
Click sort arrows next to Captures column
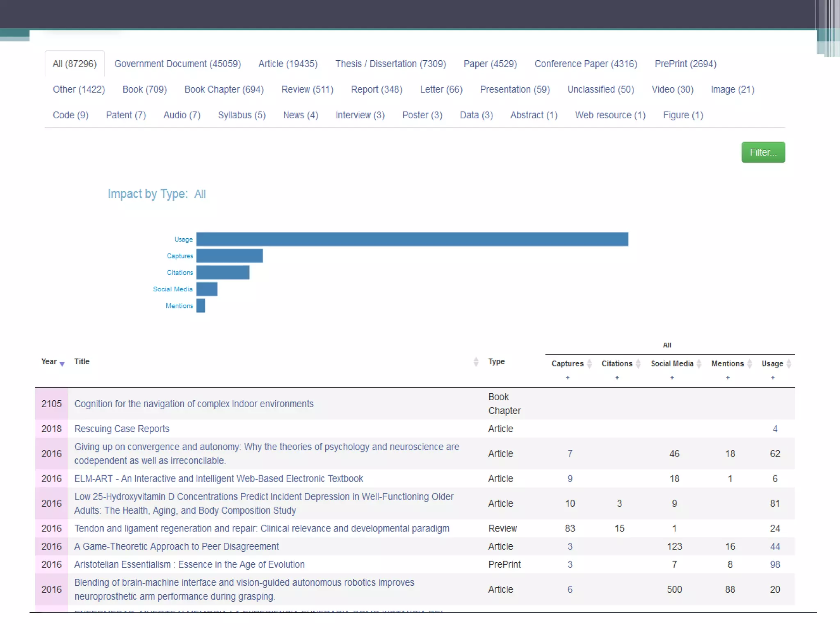click(589, 363)
